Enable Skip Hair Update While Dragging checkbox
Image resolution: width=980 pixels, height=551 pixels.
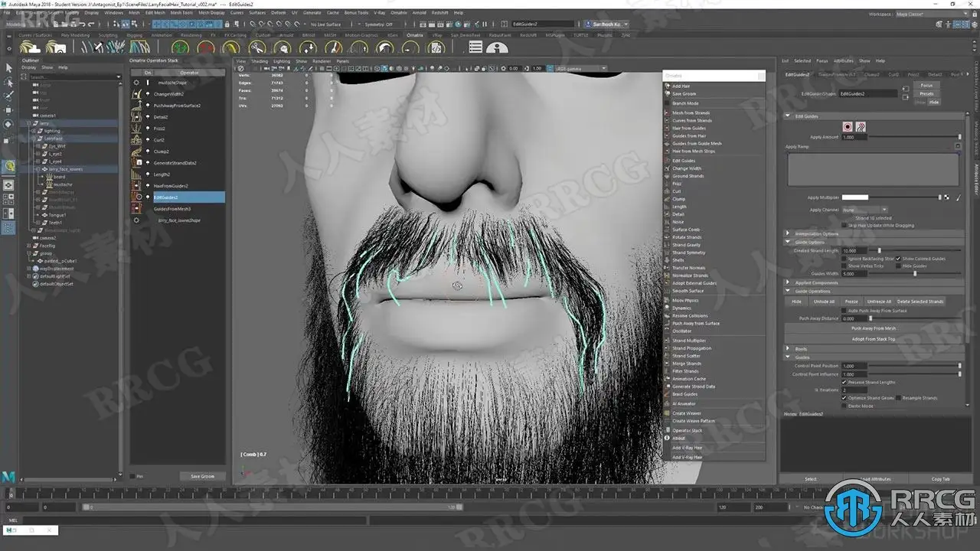844,225
